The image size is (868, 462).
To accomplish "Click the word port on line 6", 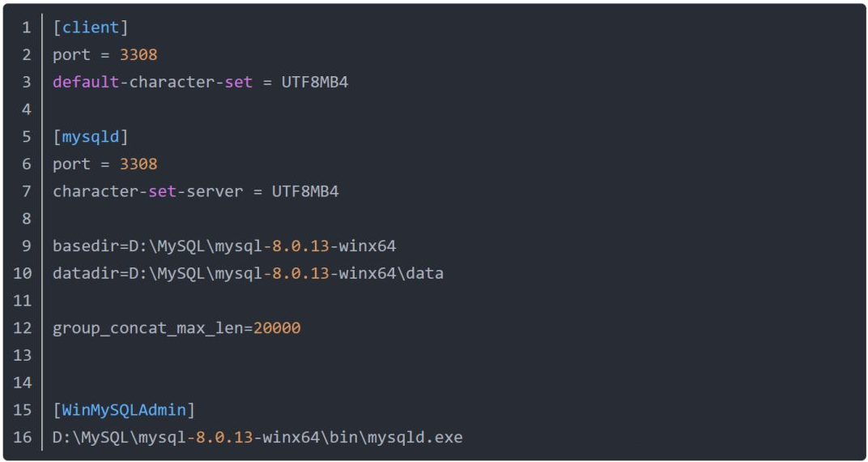I will click(x=72, y=165).
